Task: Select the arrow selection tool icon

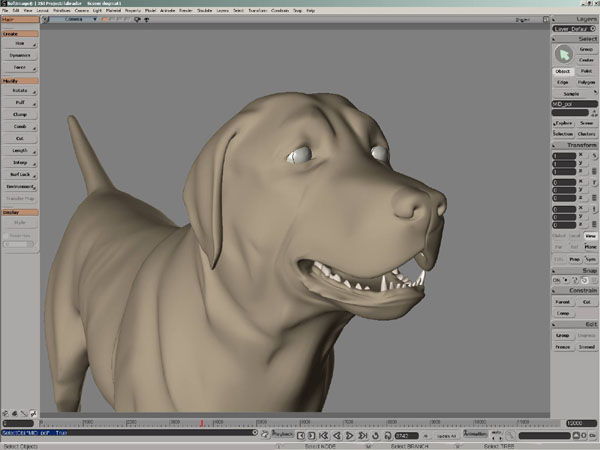Action: pos(562,53)
